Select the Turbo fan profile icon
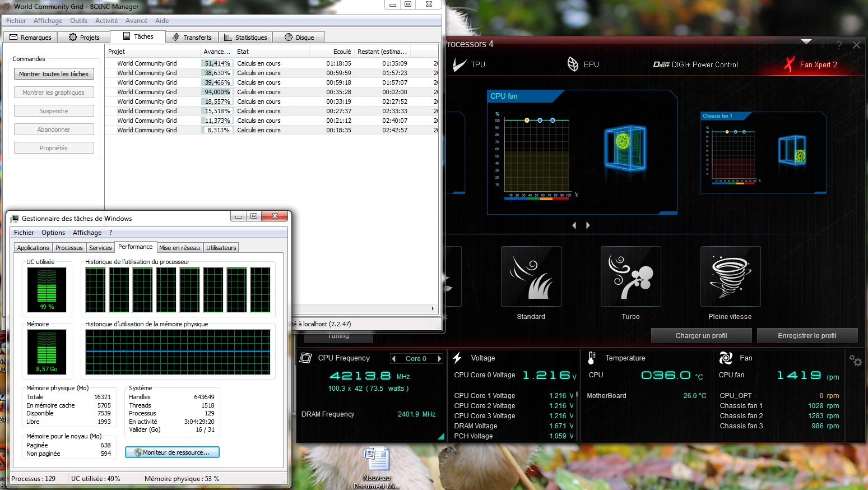This screenshot has width=868, height=490. point(630,276)
